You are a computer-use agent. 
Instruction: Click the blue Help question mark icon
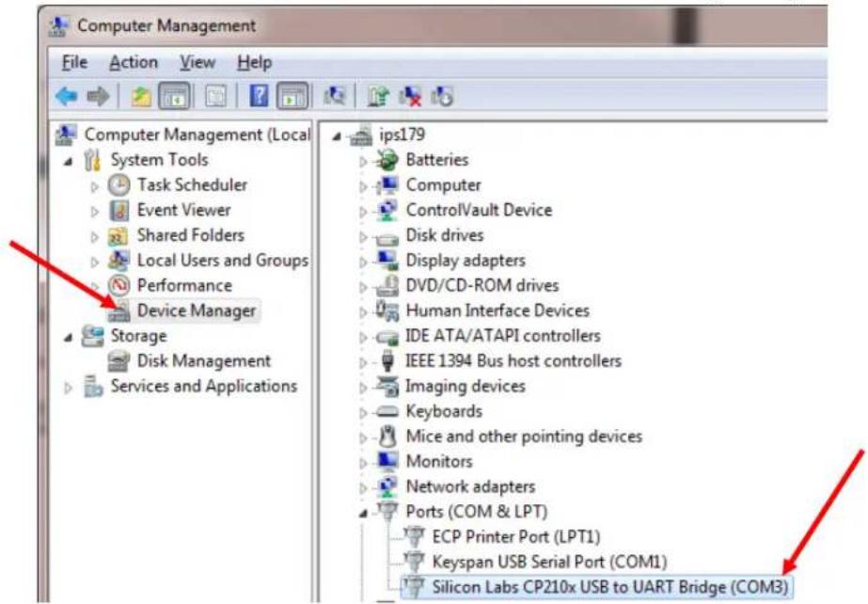(x=259, y=96)
